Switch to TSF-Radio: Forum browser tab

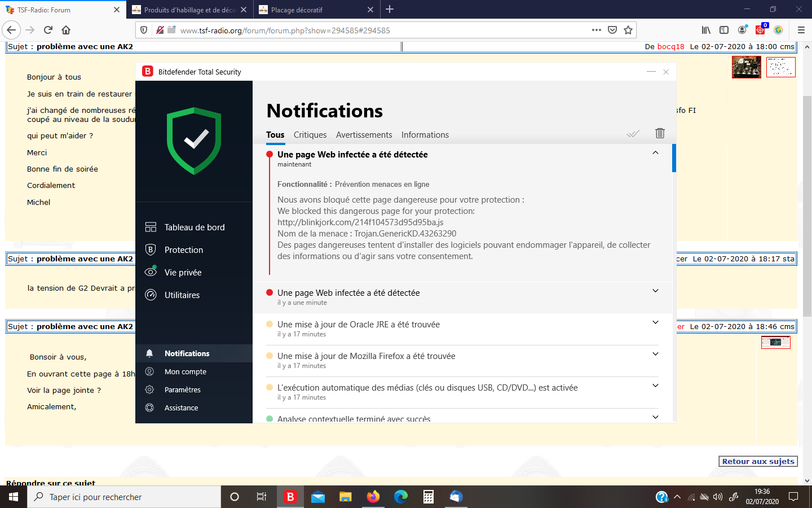point(63,10)
